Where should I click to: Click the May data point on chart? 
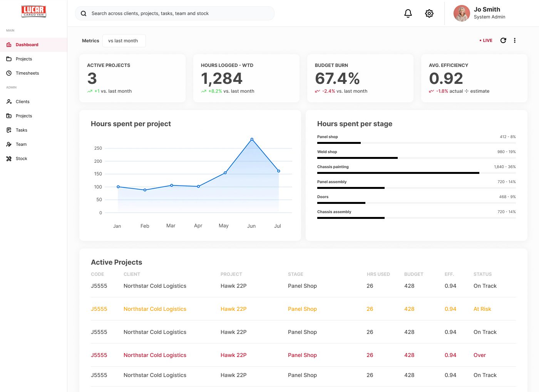(225, 173)
